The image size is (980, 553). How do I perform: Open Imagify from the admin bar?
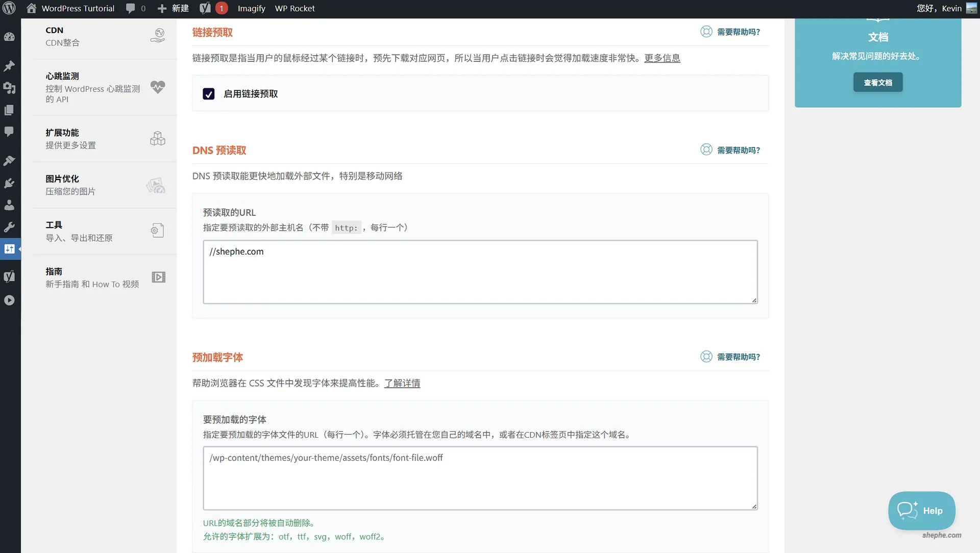[x=251, y=8]
